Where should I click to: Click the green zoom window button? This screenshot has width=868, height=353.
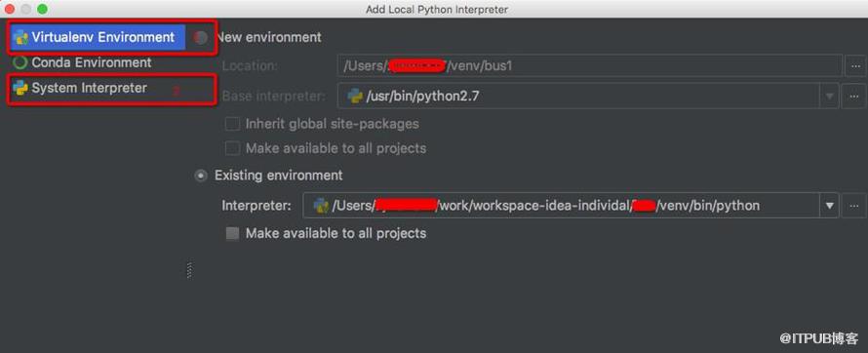point(43,9)
